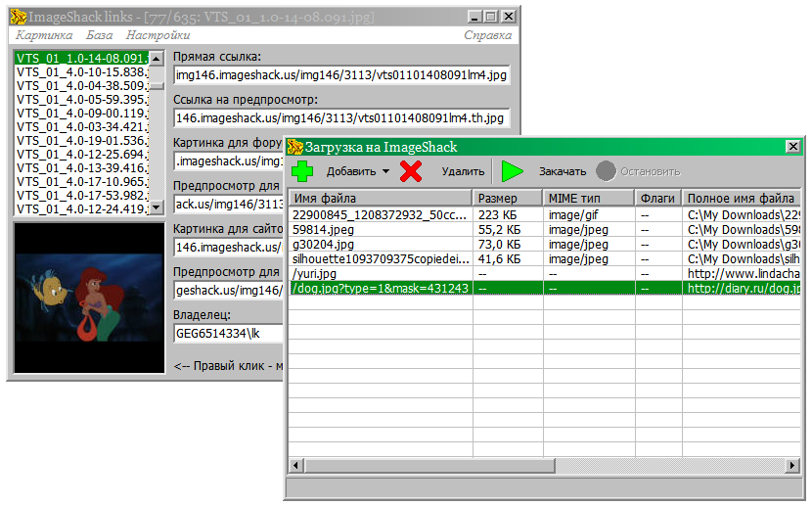Click the image/gif MIME type cell
Image resolution: width=812 pixels, height=506 pixels.
click(x=589, y=214)
